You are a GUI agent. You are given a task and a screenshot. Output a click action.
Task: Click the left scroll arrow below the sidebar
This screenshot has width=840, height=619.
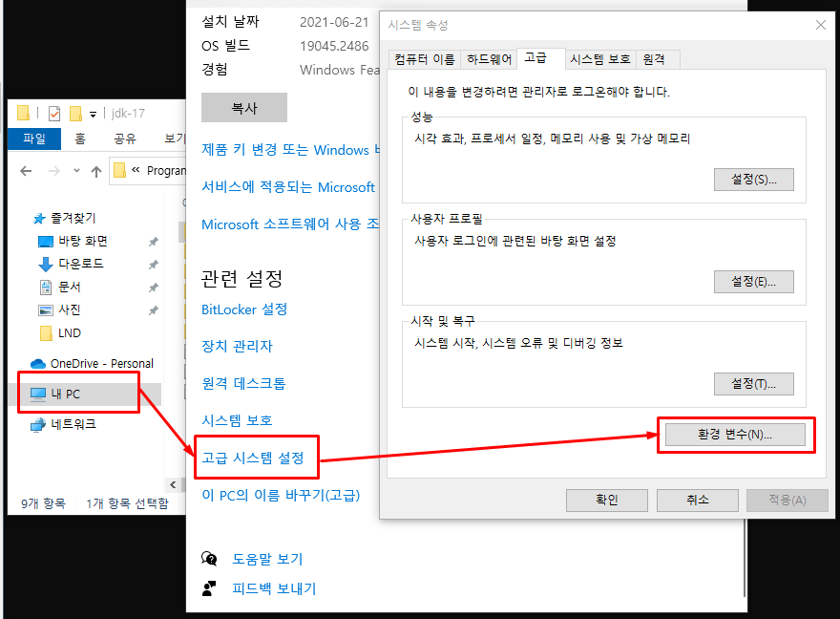[x=173, y=484]
